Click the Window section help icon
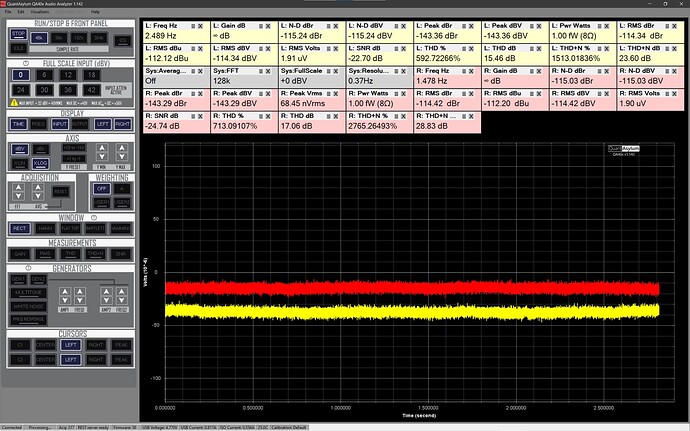This screenshot has height=431, width=690. pyautogui.click(x=94, y=217)
